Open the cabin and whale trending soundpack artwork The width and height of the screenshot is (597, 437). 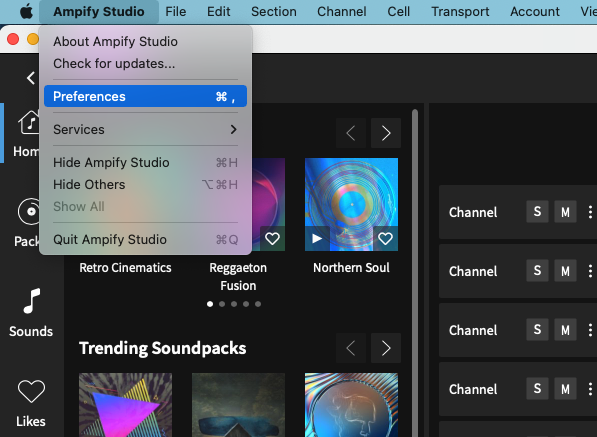(x=238, y=405)
